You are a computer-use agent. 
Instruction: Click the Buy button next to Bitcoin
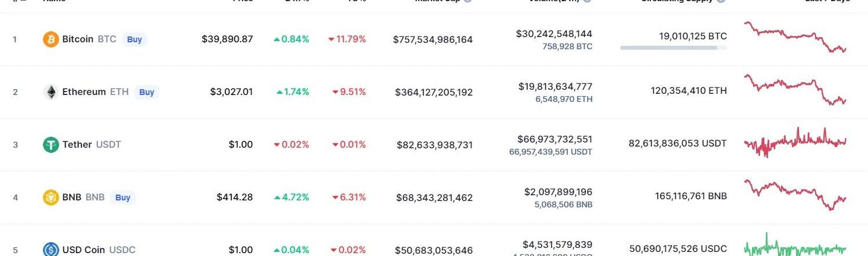pos(135,39)
